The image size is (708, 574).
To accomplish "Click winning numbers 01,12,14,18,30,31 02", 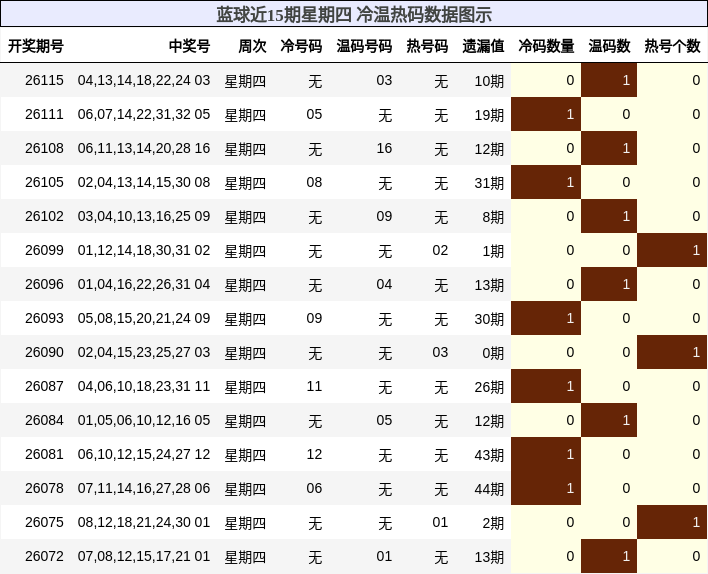I will coord(144,250).
